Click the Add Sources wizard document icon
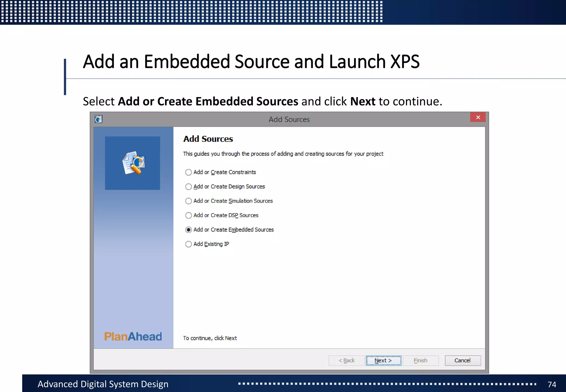This screenshot has height=392, width=566. 133,163
